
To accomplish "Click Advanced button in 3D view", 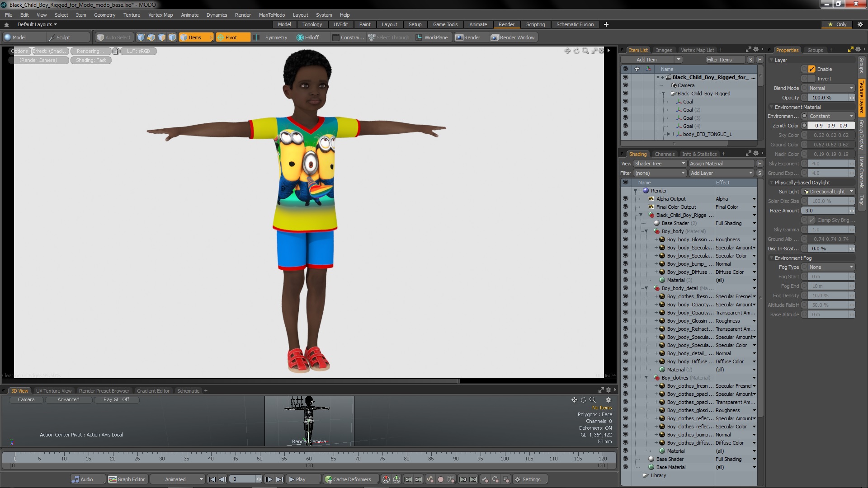I will [x=68, y=399].
